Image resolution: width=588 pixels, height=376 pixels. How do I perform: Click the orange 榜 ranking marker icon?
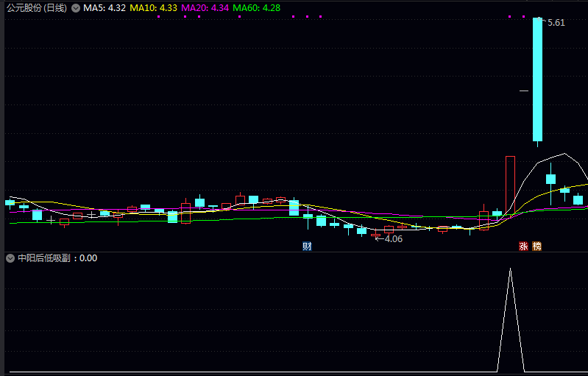point(536,246)
